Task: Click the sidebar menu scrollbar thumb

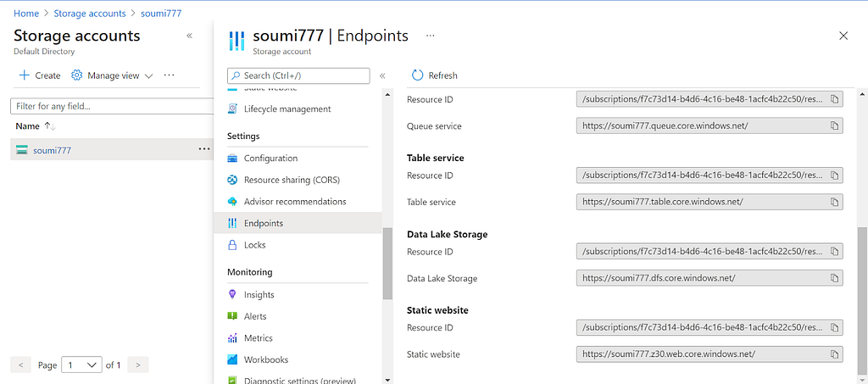Action: [x=387, y=264]
